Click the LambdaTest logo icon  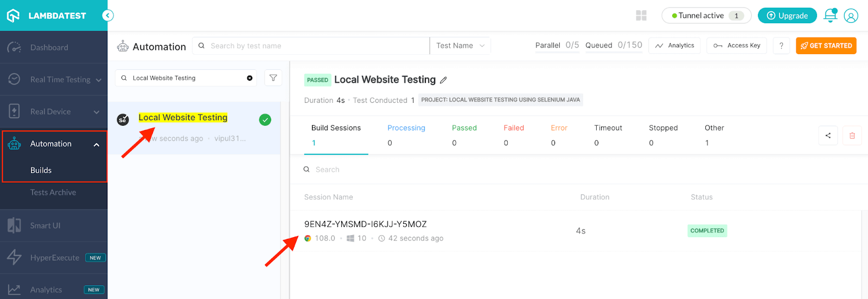(x=13, y=15)
